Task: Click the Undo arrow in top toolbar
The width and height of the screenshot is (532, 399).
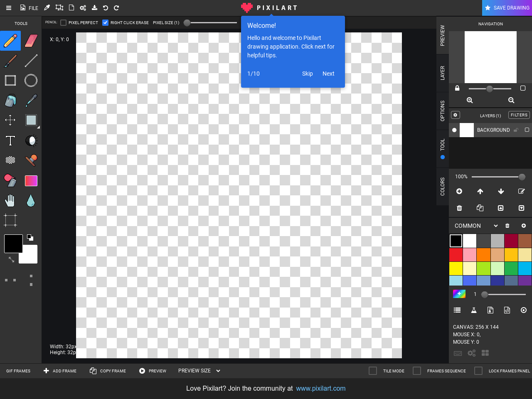Action: point(106,8)
